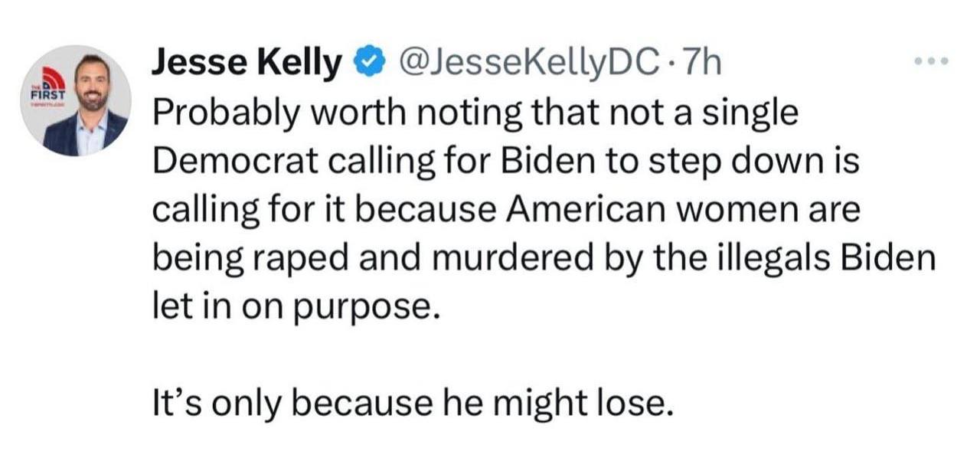Open the three-dot more options menu

(933, 61)
